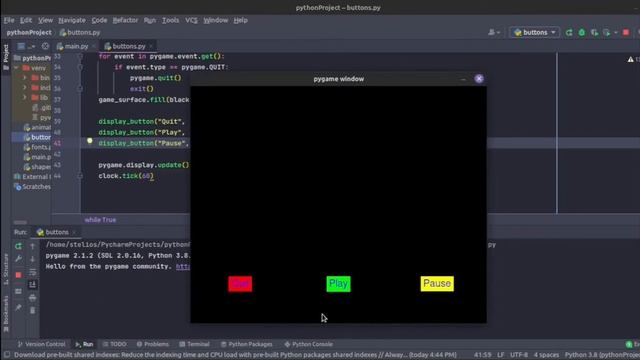Click 4 spaces indent setting in status bar
The image size is (640, 360).
coord(546,355)
